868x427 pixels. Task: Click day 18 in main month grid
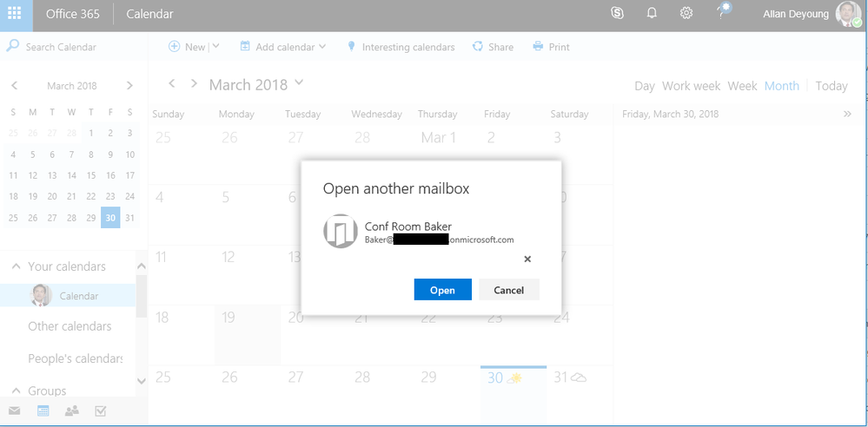(182, 335)
